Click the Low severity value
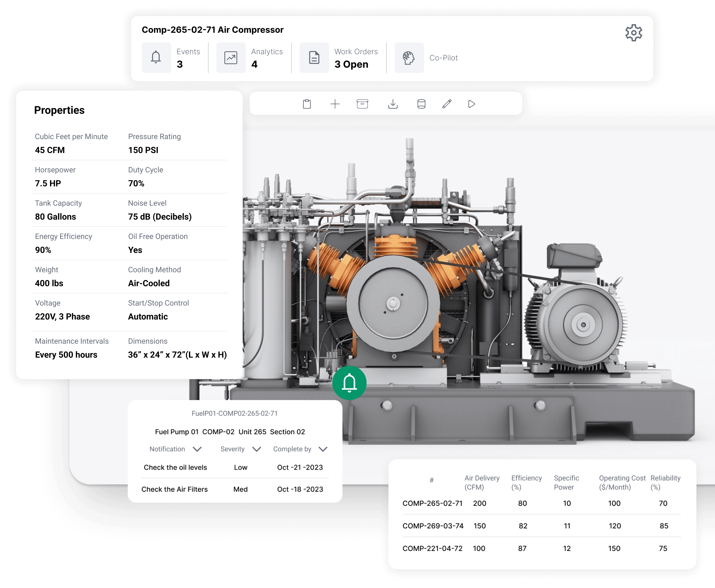This screenshot has height=588, width=715. coord(240,467)
